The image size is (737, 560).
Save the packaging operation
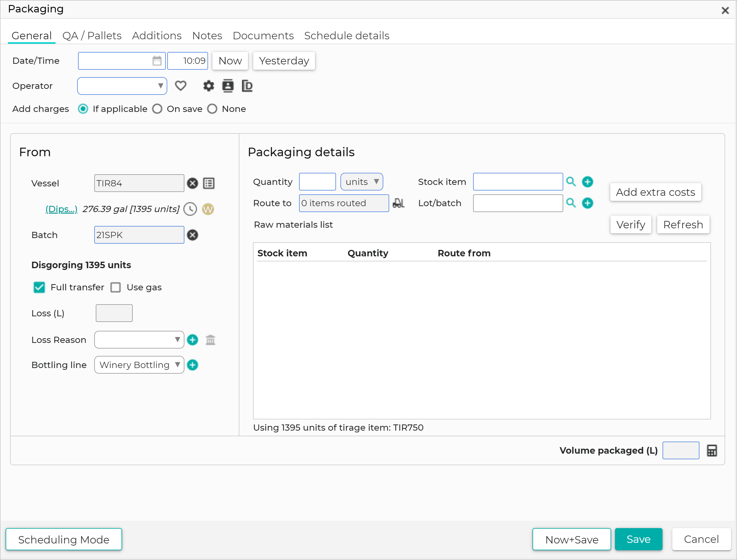tap(639, 539)
